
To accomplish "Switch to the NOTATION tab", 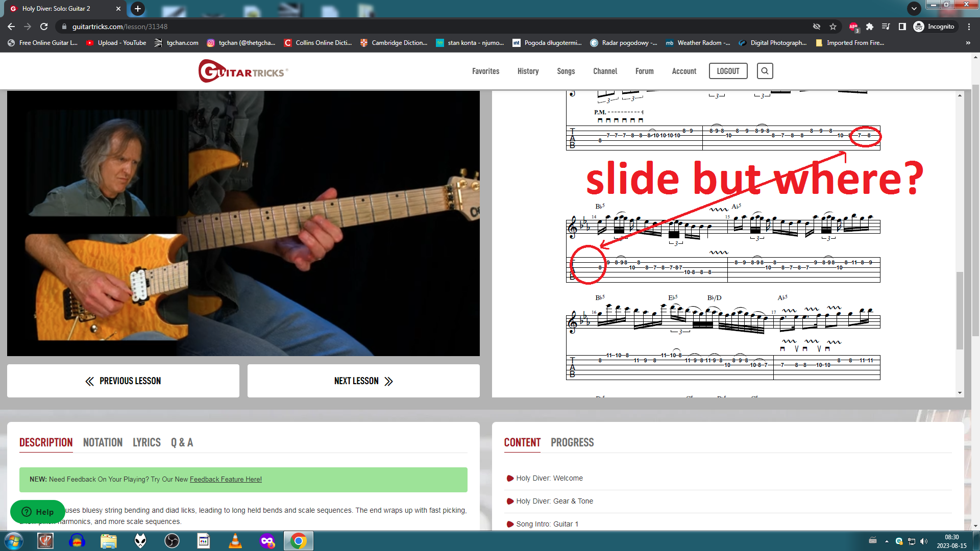I will coord(102,442).
